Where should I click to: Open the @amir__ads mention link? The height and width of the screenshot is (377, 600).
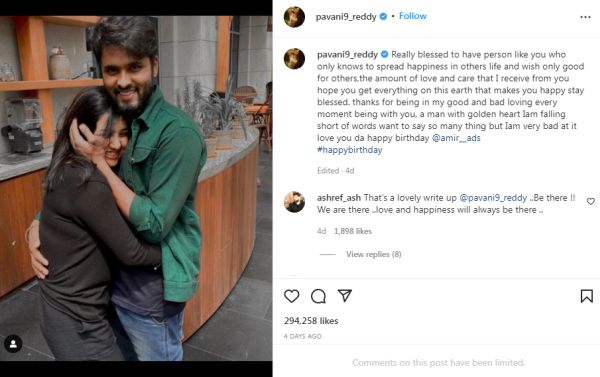point(456,138)
